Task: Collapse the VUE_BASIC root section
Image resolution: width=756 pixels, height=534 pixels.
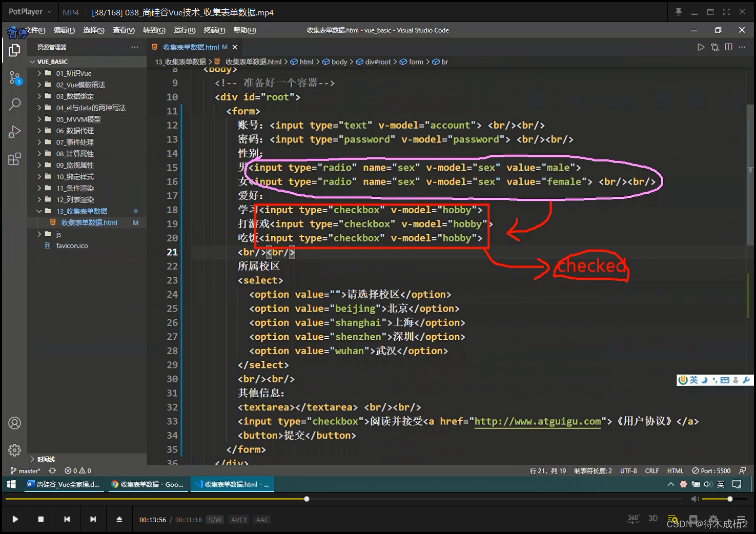Action: pyautogui.click(x=87, y=61)
